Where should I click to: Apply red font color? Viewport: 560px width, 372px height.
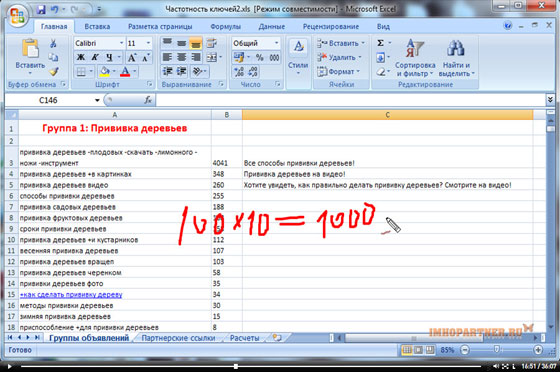pos(125,71)
